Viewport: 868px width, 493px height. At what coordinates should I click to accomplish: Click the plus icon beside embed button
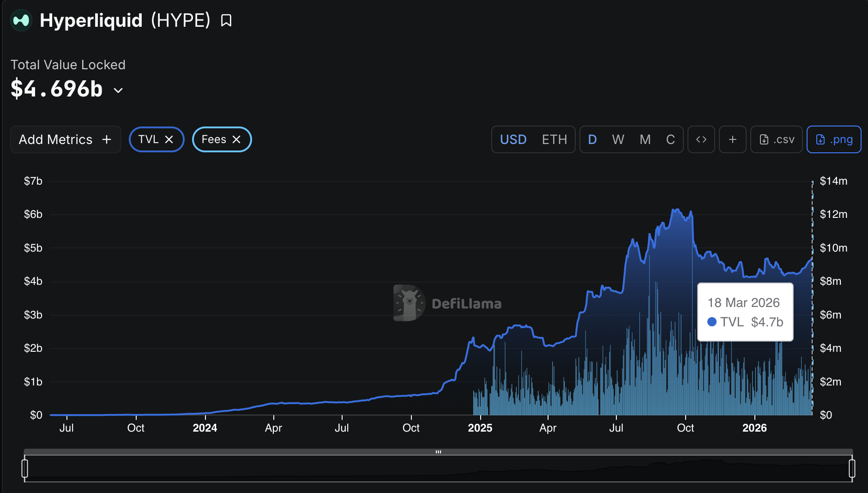click(732, 139)
